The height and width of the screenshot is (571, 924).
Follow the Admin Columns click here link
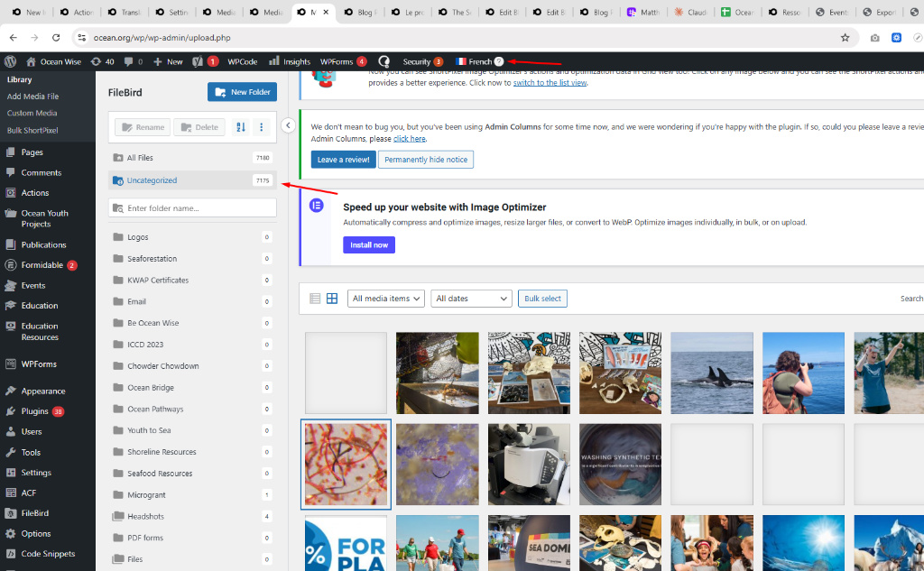[409, 139]
